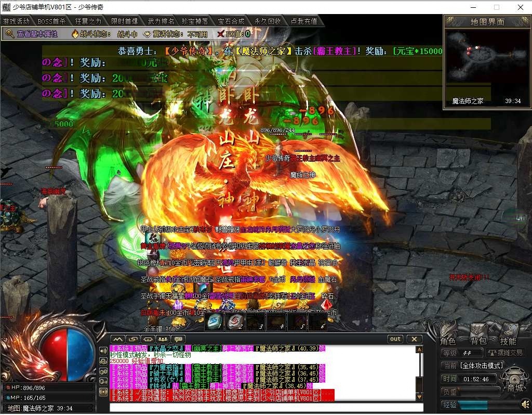Click the speech bubble chat toolbar icon

179,339
